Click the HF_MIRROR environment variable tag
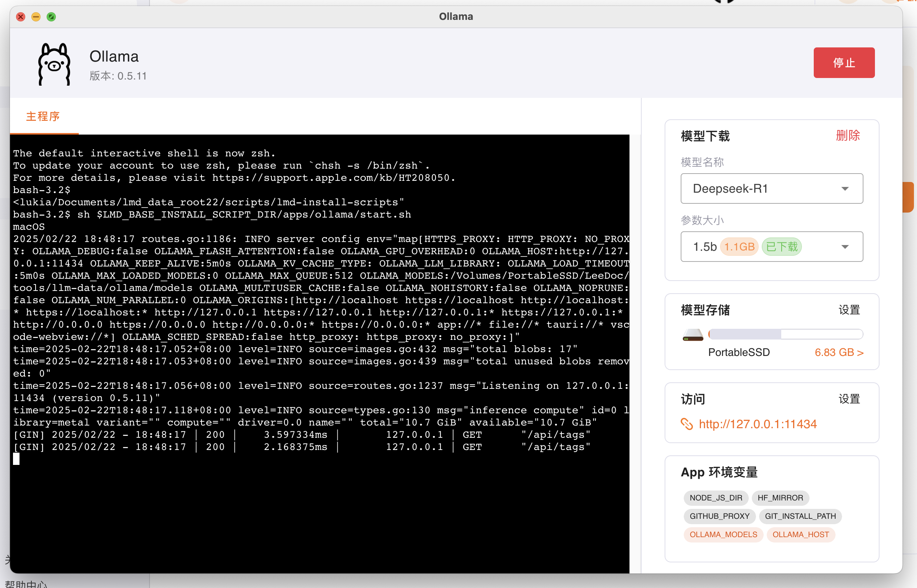This screenshot has width=917, height=588. [780, 498]
